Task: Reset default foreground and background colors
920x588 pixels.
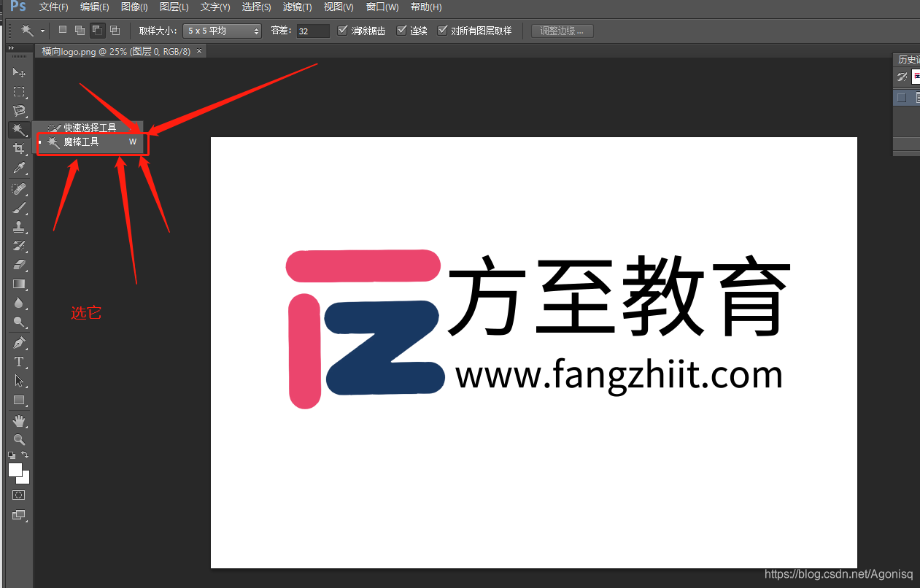Action: point(12,455)
